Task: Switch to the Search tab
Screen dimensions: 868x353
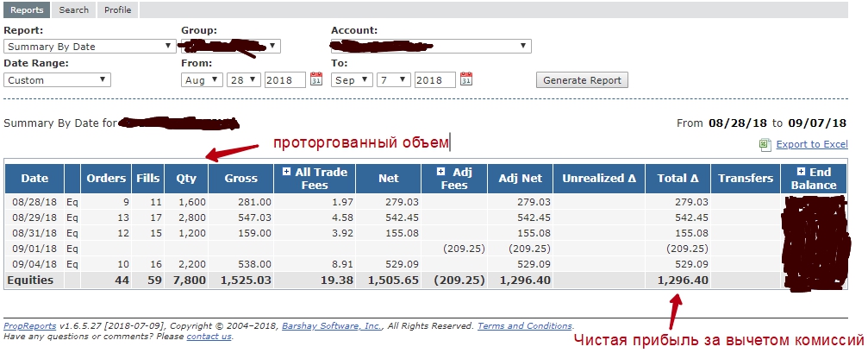Action: coord(74,9)
